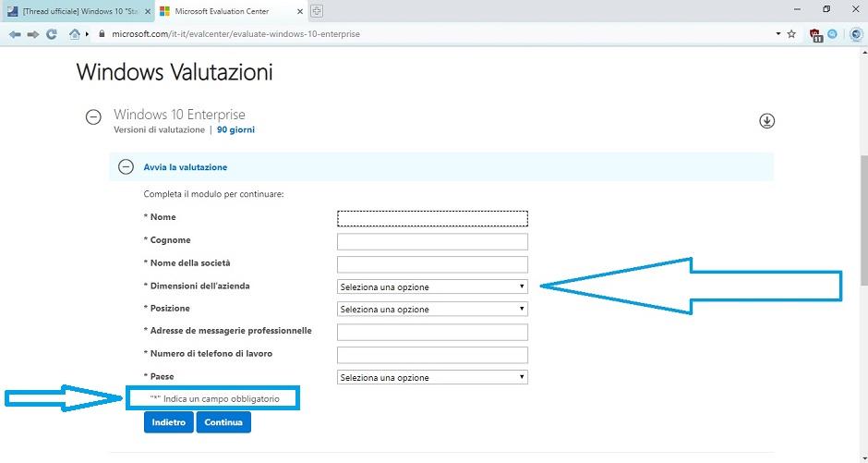Viewport: 868px width, 463px height.
Task: Click the Continua button
Action: click(223, 422)
